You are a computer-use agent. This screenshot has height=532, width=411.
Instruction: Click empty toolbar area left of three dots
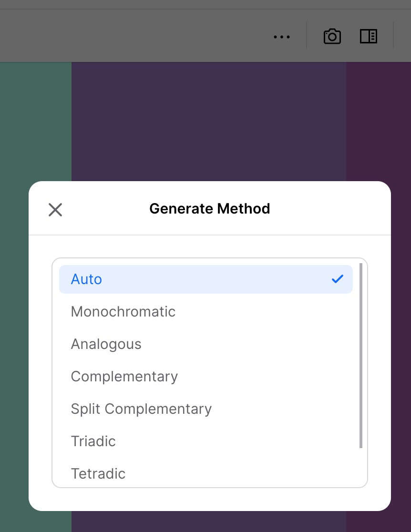pyautogui.click(x=143, y=37)
